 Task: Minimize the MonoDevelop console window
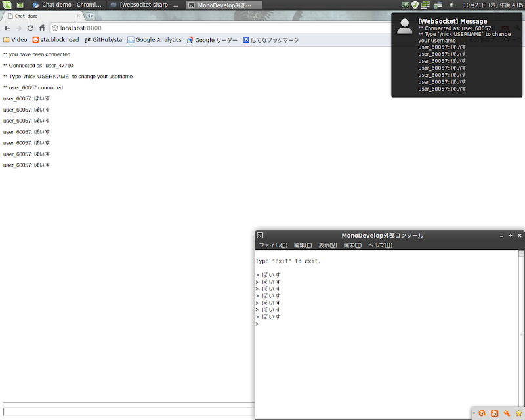(x=501, y=236)
